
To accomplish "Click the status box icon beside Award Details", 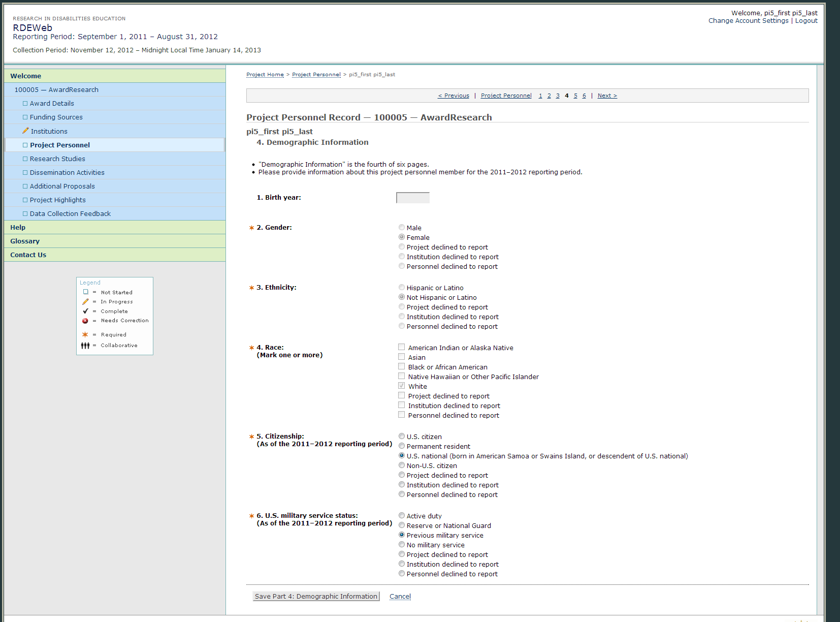I will [25, 104].
